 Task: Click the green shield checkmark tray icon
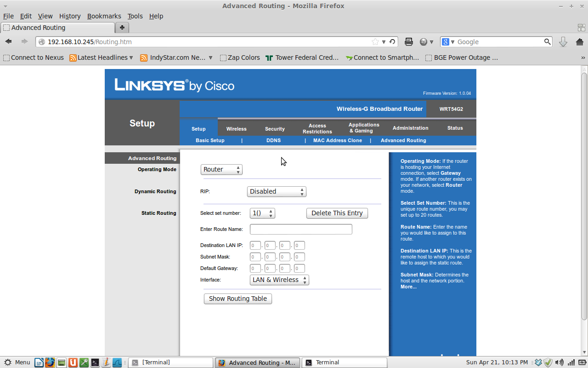tap(548, 362)
